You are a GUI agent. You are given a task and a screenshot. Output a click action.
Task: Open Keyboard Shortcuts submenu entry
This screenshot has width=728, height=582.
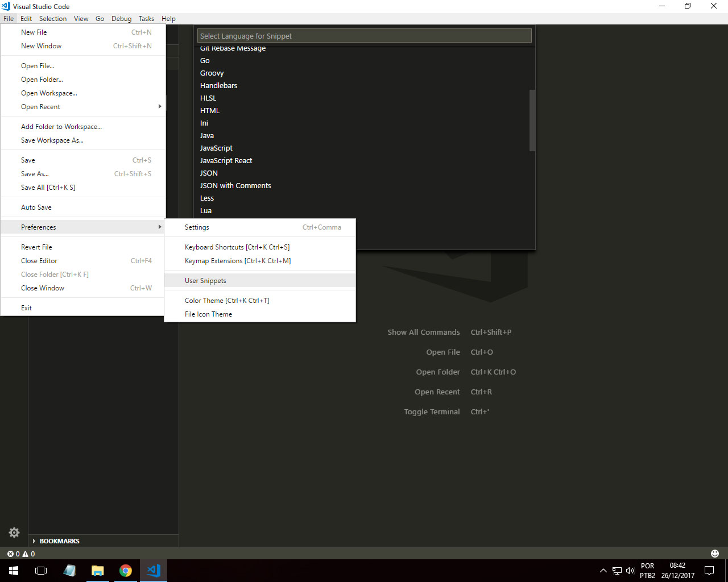260,247
